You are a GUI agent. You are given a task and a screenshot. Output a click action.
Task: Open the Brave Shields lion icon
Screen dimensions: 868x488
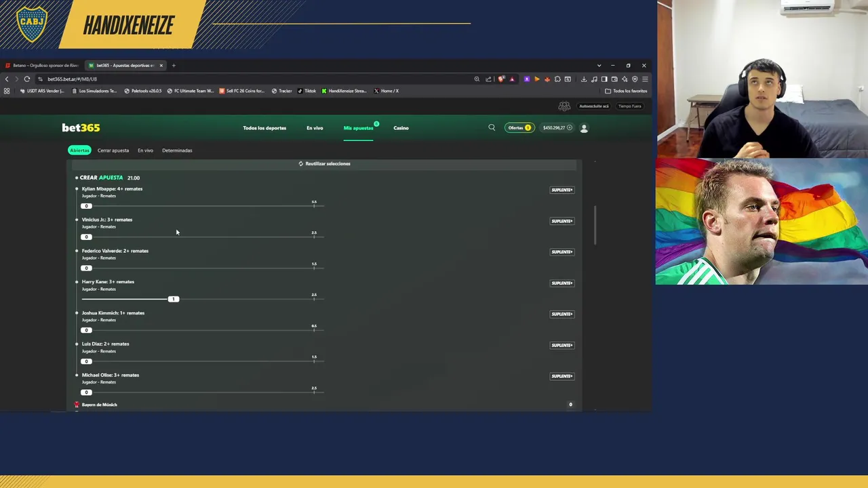point(502,79)
